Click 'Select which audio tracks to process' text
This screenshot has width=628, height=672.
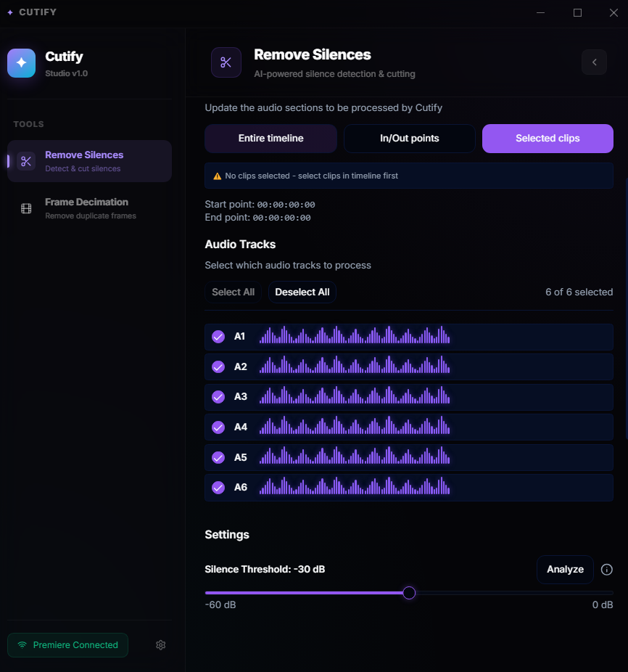coord(288,266)
